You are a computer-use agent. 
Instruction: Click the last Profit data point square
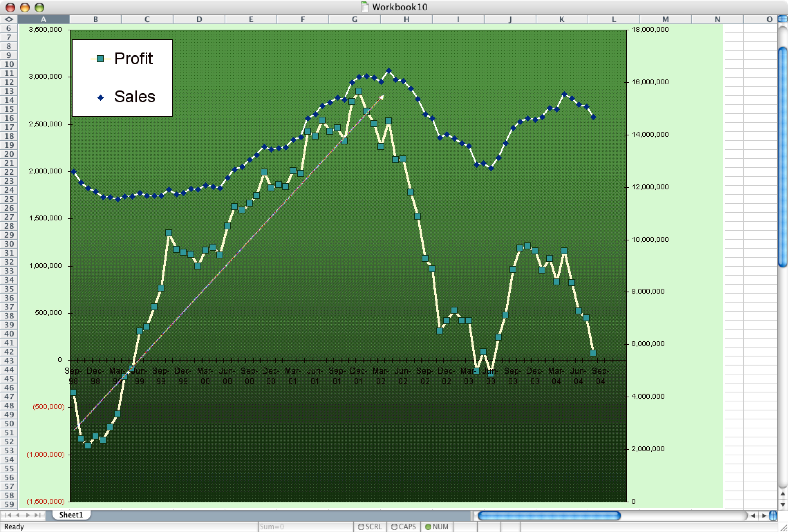(x=593, y=353)
